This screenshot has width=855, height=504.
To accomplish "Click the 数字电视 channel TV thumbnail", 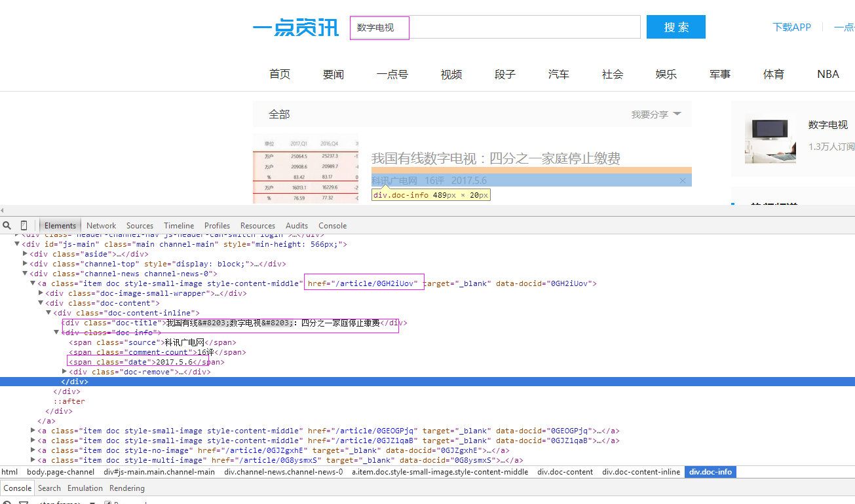I will click(770, 139).
